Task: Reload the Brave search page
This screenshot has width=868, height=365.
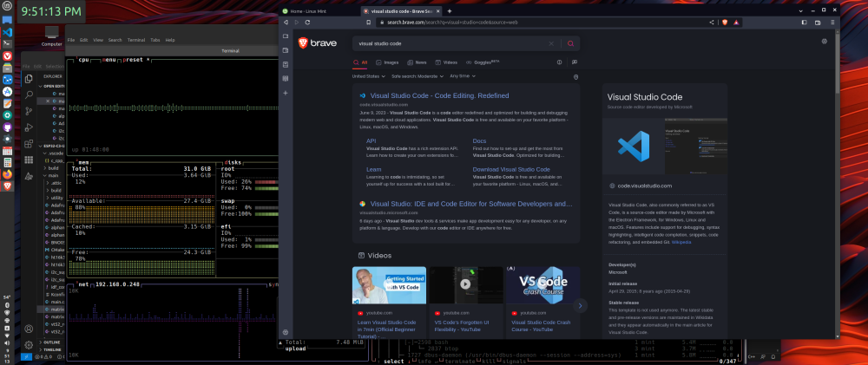Action: click(307, 23)
